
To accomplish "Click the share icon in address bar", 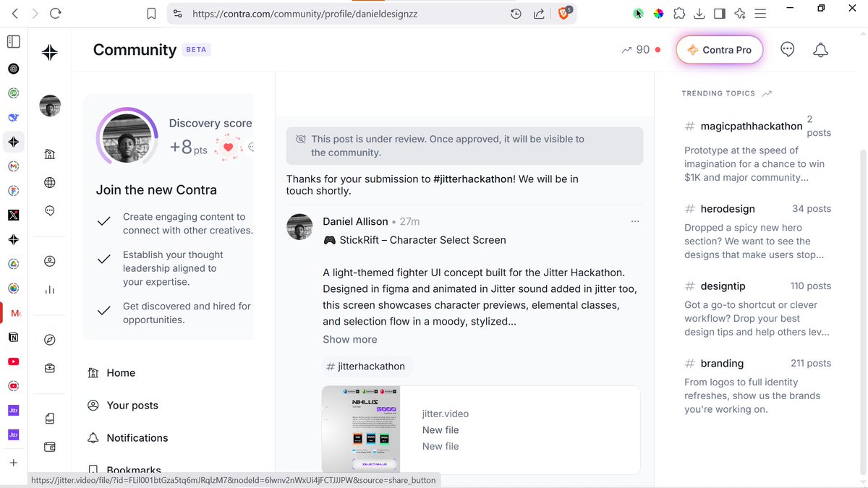I will pos(539,14).
